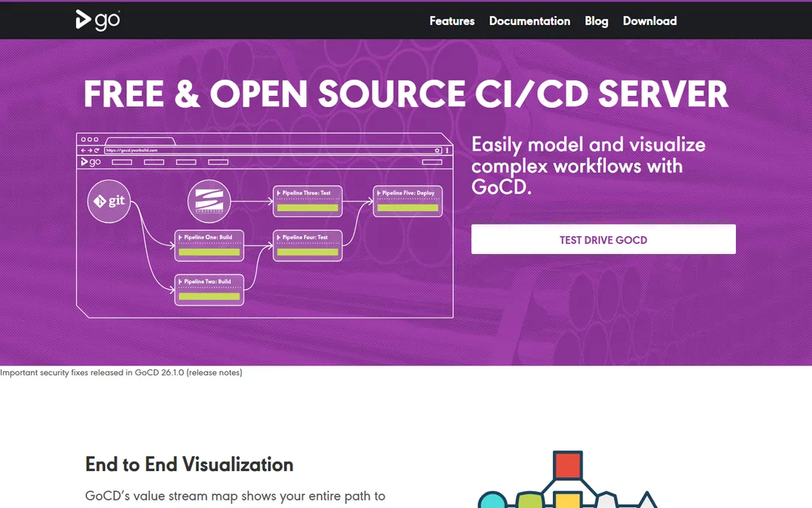
Task: Click the 'Easily model and visualize' tagline
Action: [588, 165]
